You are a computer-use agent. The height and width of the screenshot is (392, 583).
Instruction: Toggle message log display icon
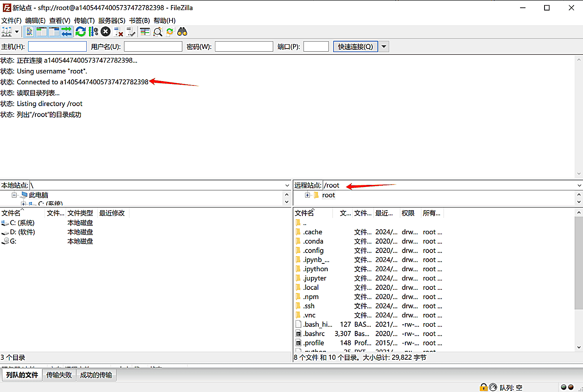click(30, 32)
